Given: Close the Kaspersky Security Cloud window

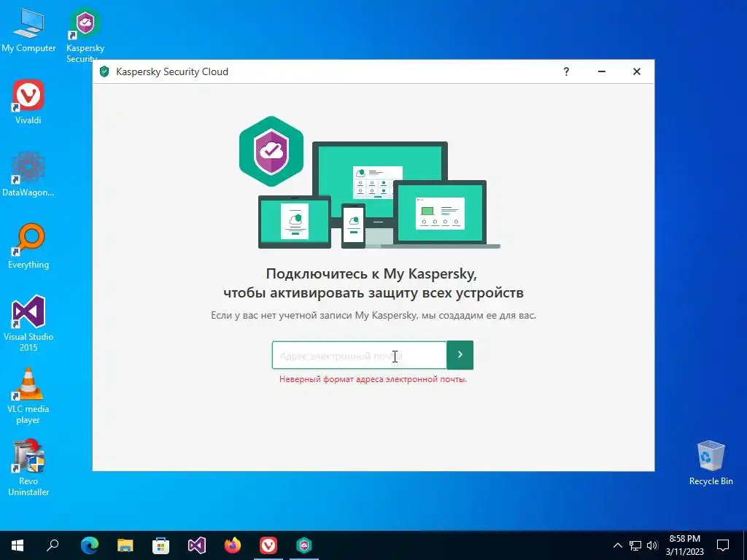Looking at the screenshot, I should click(x=636, y=71).
